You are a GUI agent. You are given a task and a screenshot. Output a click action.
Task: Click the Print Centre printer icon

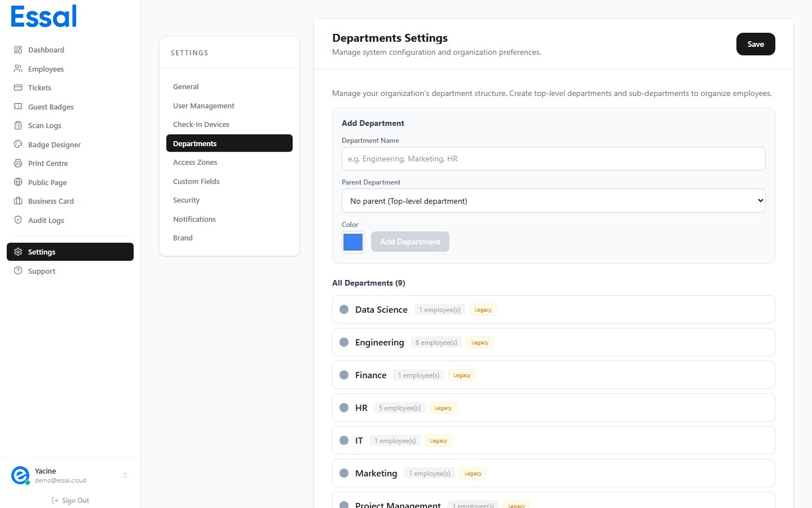click(18, 163)
